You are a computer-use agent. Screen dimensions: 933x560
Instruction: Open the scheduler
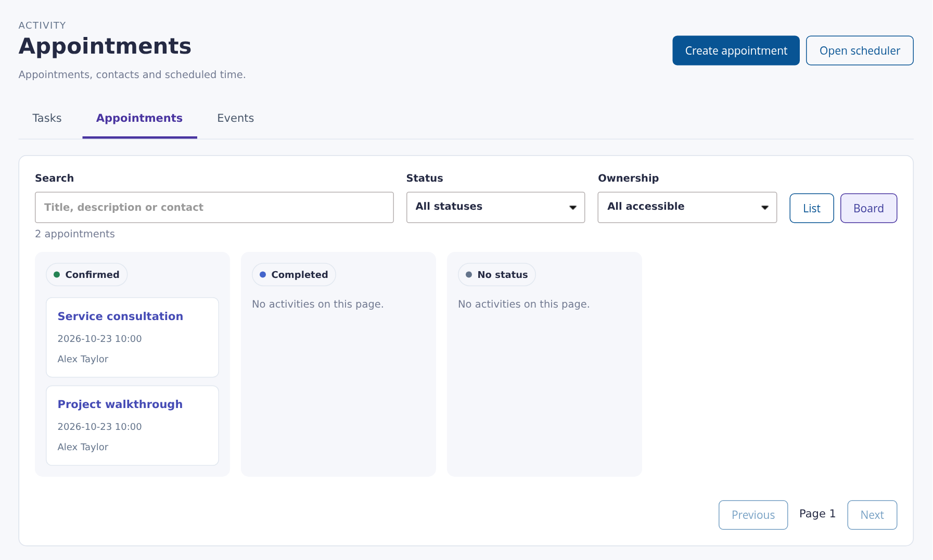tap(860, 50)
